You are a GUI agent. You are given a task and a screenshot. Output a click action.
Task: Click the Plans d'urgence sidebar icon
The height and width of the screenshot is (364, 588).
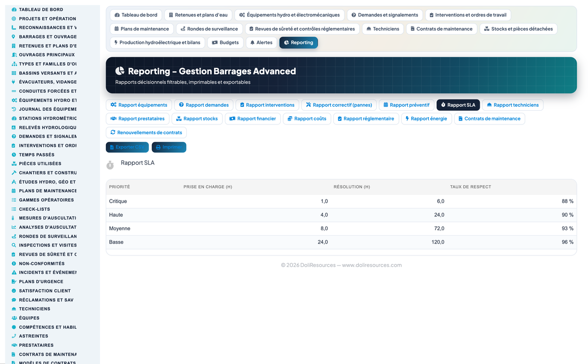[x=14, y=282]
